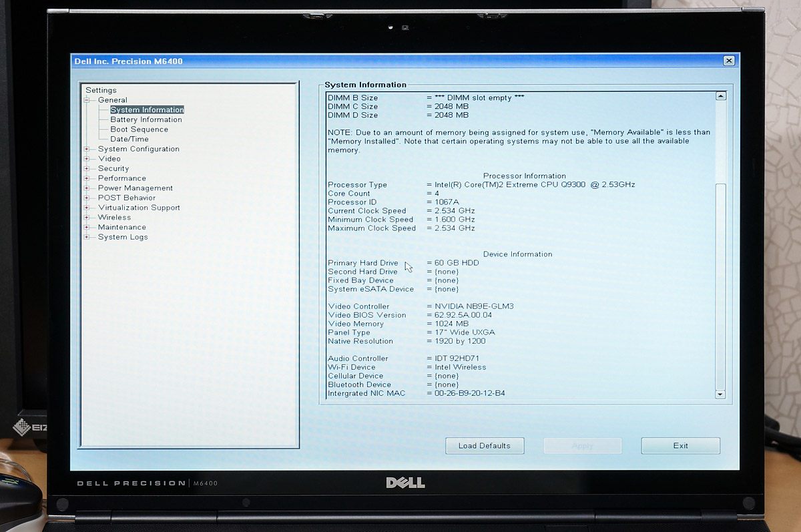Expand the Security node

click(86, 169)
